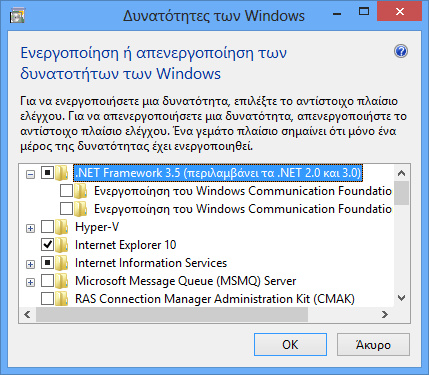Select the Internet Explorer 10 label

tap(126, 245)
